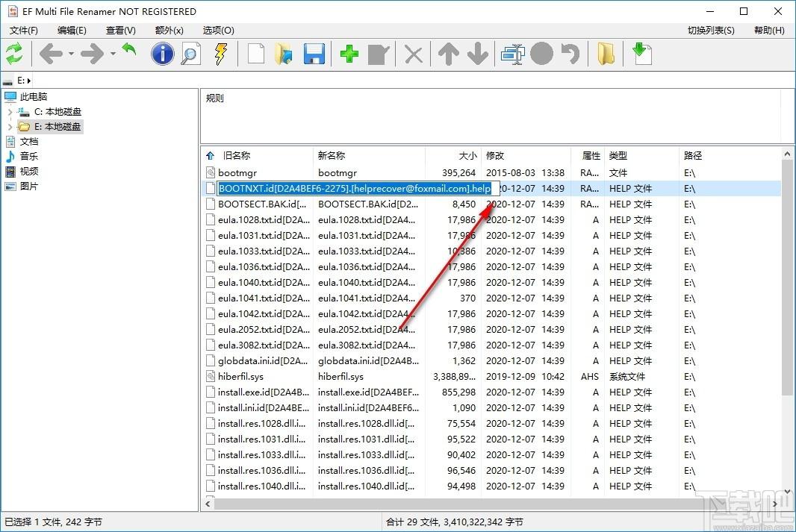Move down with gray down arrow
The height and width of the screenshot is (532, 796).
coord(478,54)
